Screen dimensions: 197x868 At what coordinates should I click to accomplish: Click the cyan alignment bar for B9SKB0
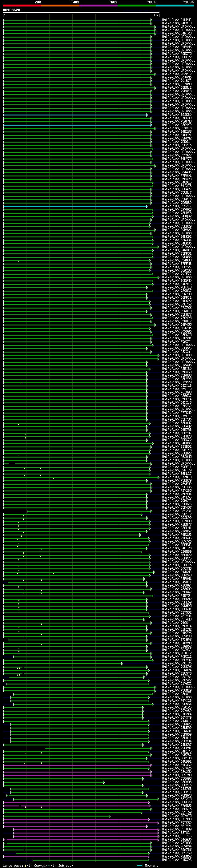pos(75,115)
